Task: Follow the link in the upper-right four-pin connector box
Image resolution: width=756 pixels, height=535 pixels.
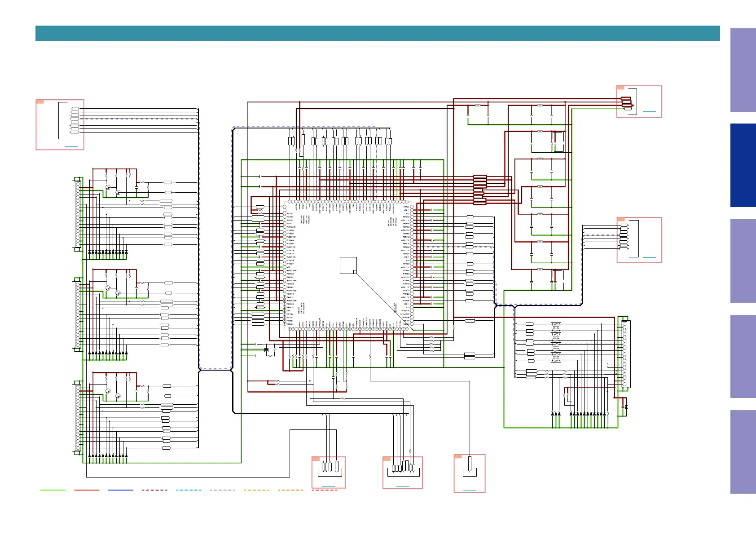Action: 649,111
